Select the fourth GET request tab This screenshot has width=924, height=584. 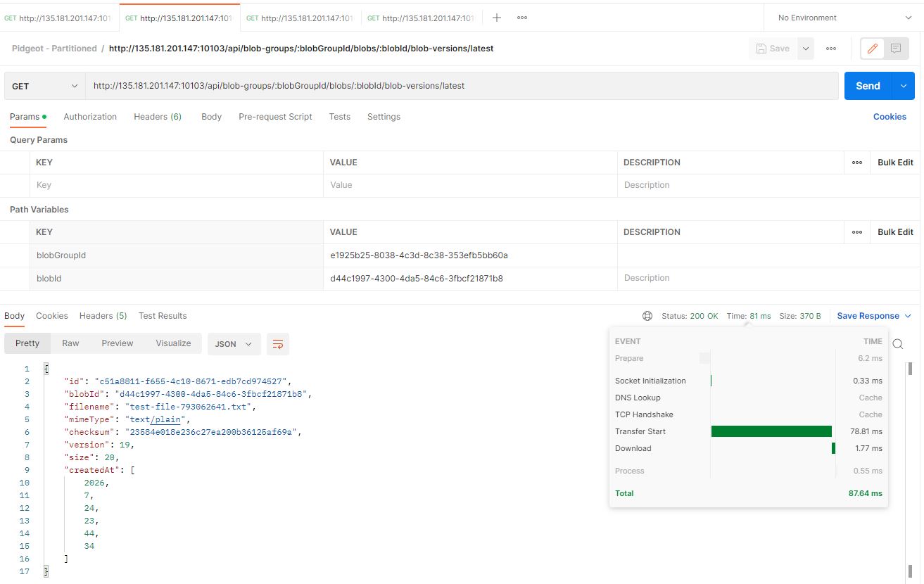[x=421, y=18]
